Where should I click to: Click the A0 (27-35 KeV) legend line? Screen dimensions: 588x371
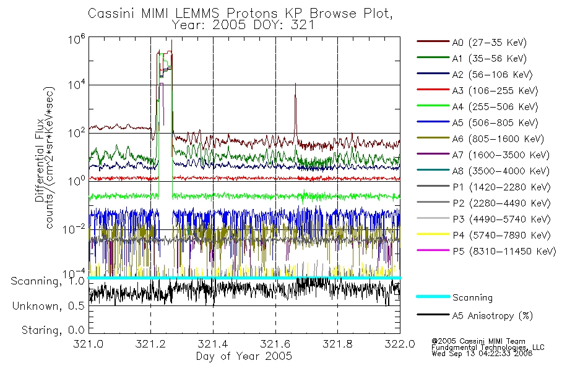pos(433,41)
